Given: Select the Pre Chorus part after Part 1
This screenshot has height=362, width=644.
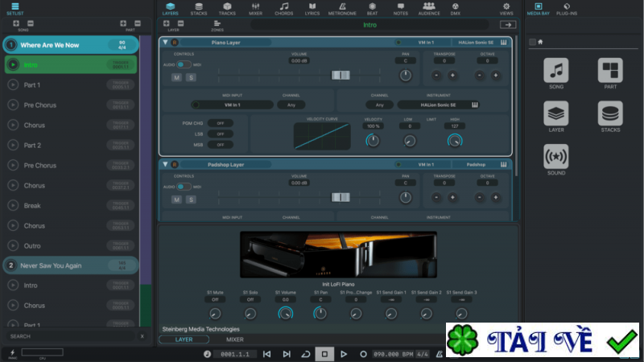Looking at the screenshot, I should point(40,105).
